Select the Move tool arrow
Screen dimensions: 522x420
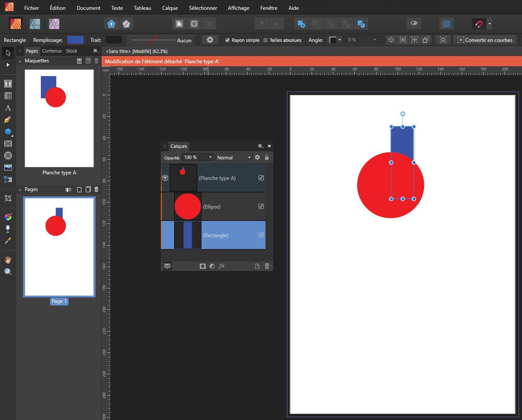tap(8, 54)
